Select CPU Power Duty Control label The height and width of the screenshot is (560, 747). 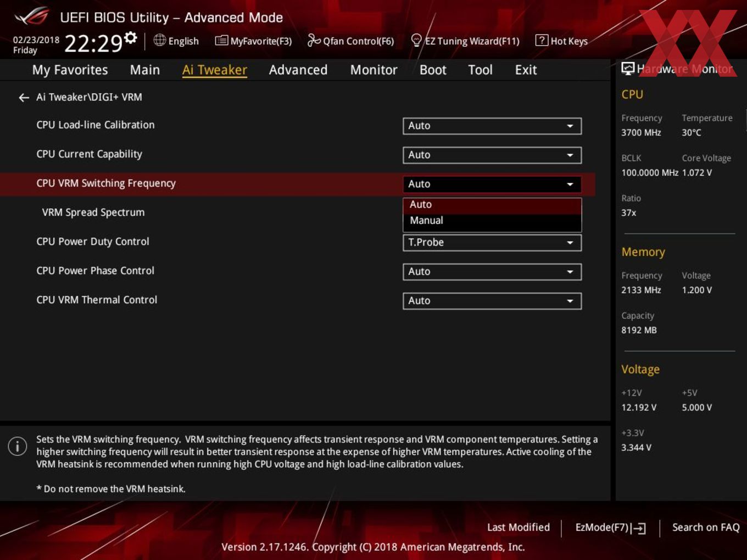point(93,242)
